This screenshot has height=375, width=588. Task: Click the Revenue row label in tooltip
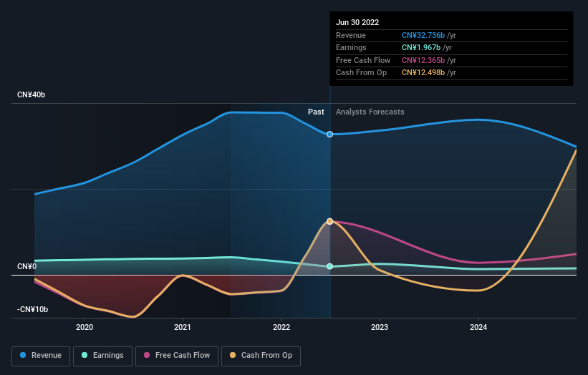pos(351,35)
